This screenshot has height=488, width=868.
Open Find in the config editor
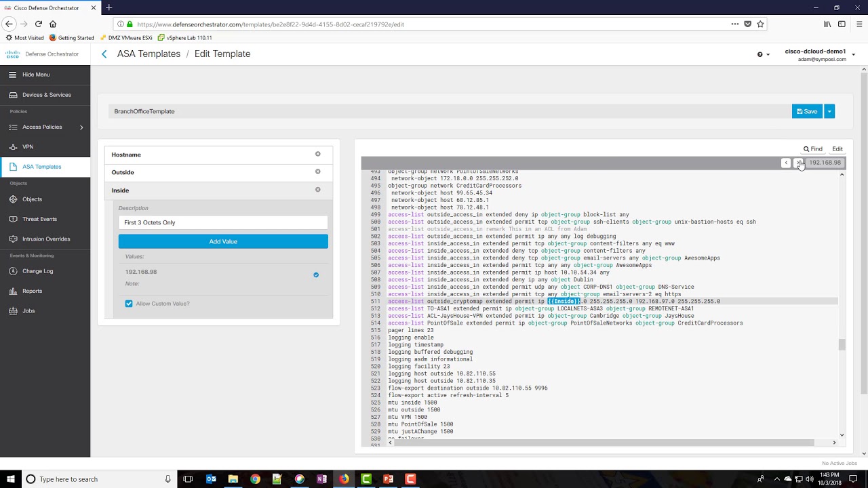pos(813,149)
